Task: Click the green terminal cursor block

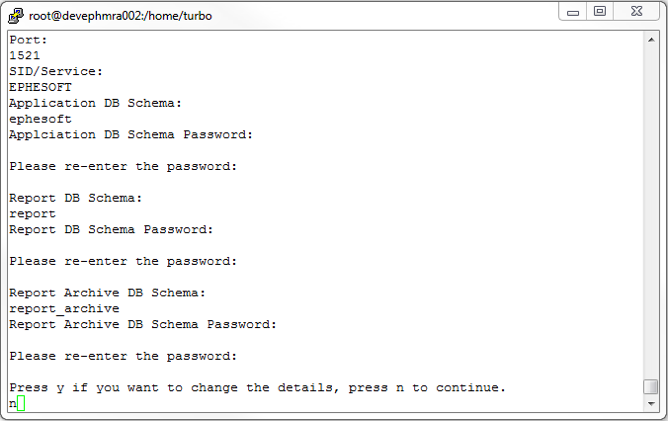Action: (x=20, y=403)
